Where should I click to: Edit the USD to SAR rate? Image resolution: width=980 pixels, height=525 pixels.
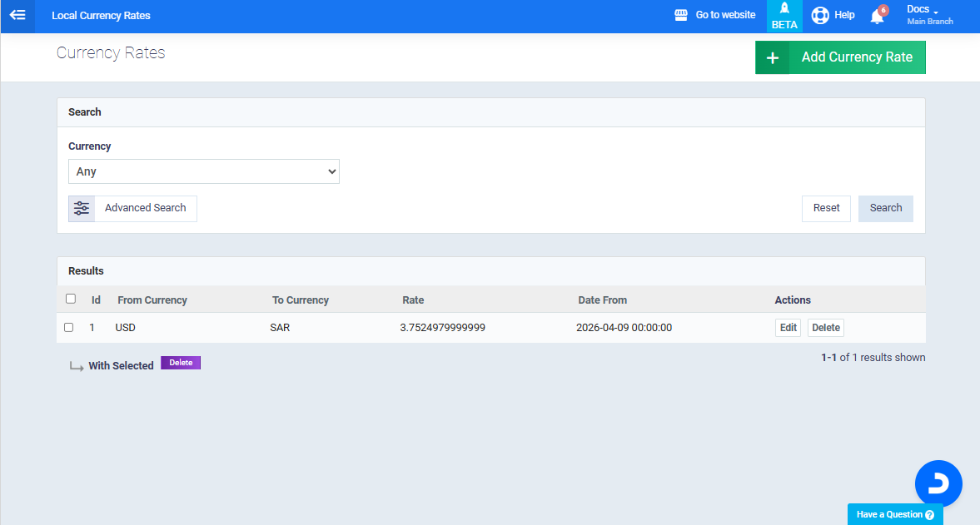click(788, 328)
